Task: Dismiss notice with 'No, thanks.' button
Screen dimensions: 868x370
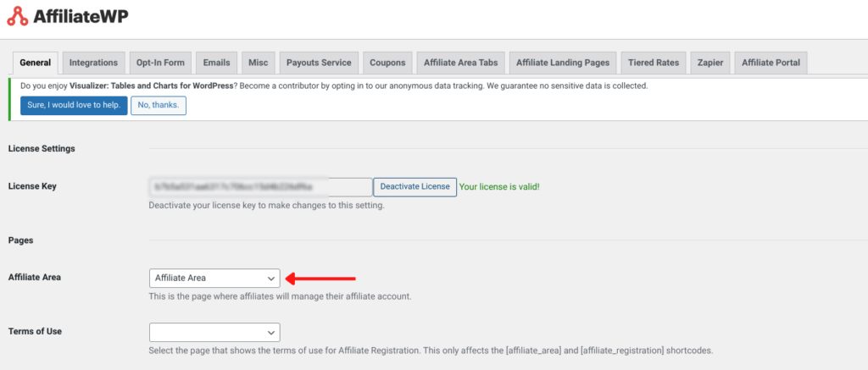Action: (x=159, y=105)
